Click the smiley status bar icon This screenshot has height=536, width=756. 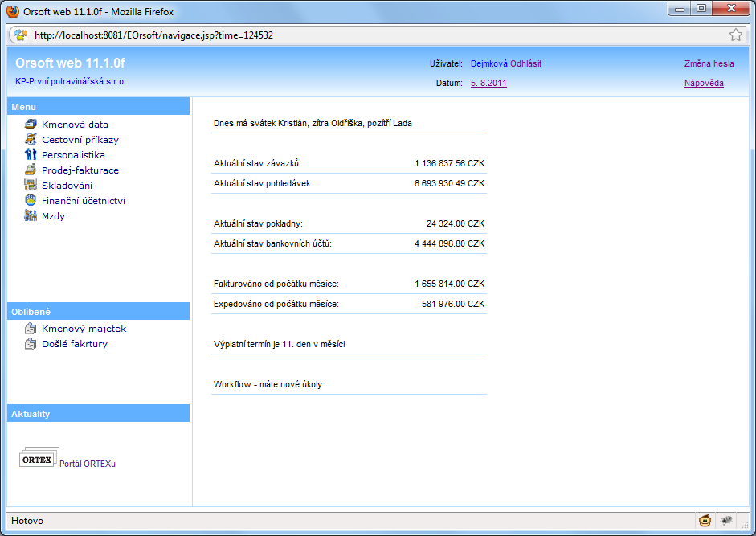(705, 521)
